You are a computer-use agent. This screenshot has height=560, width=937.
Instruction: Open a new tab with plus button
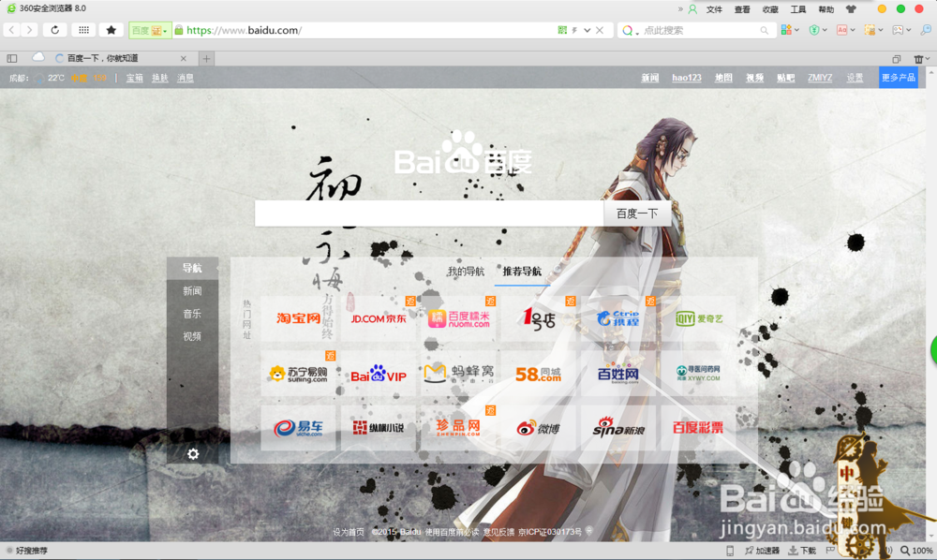(206, 58)
